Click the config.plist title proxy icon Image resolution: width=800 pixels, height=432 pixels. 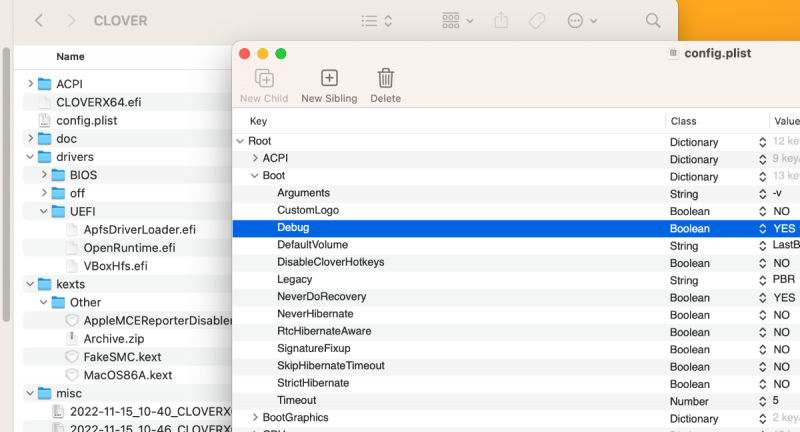pos(673,53)
